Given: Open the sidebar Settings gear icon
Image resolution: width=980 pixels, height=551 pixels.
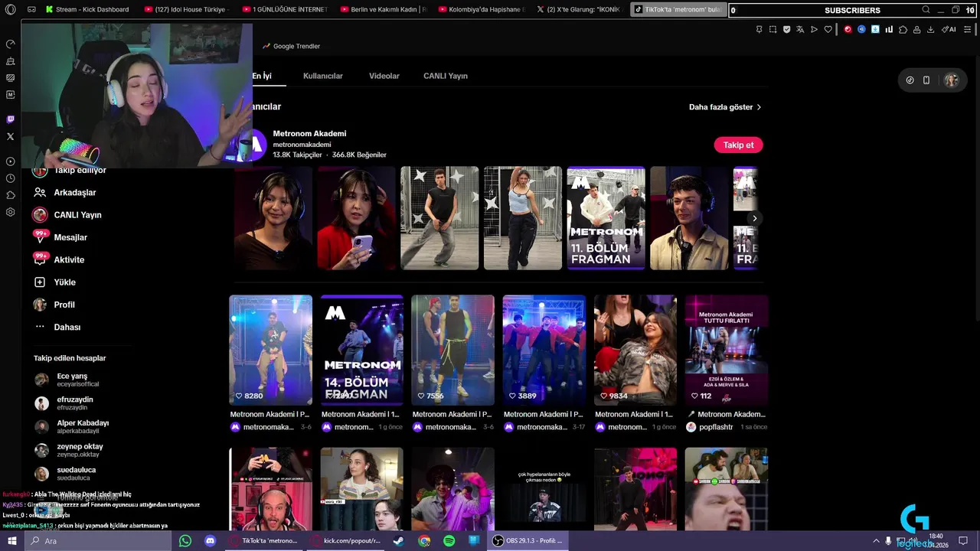Looking at the screenshot, I should pyautogui.click(x=10, y=212).
